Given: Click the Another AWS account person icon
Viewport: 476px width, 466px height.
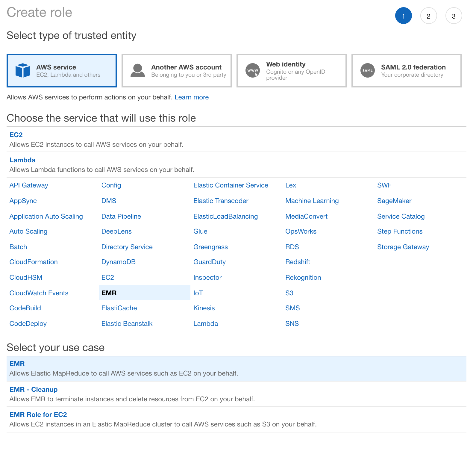Looking at the screenshot, I should click(x=138, y=71).
